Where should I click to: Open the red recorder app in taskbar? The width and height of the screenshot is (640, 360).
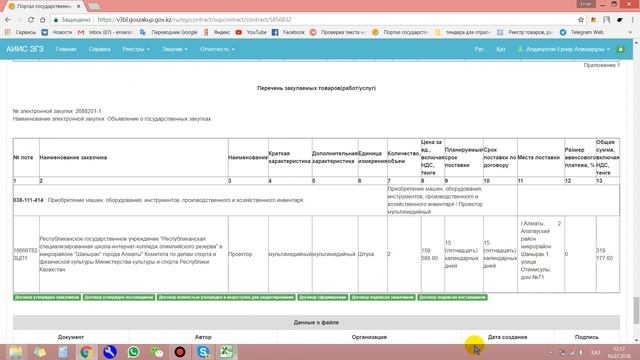point(180,352)
